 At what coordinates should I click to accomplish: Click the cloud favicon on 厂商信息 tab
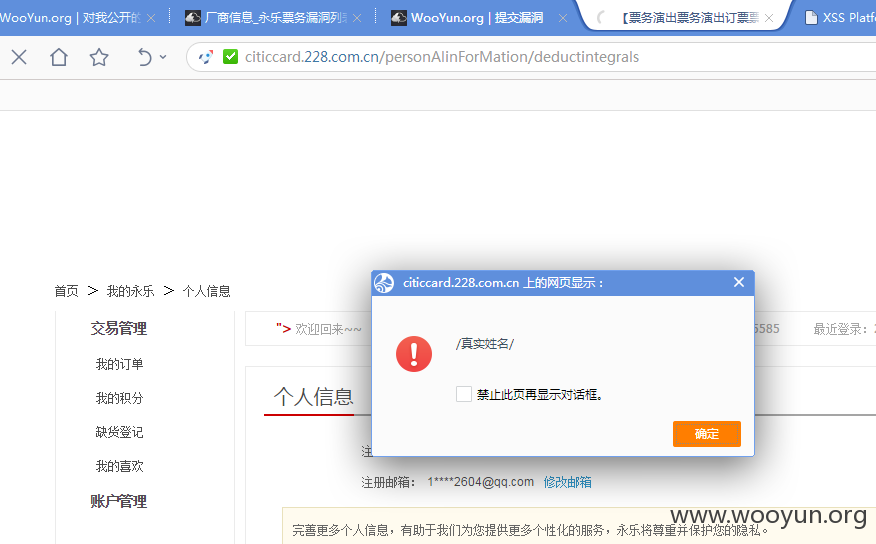[x=193, y=18]
